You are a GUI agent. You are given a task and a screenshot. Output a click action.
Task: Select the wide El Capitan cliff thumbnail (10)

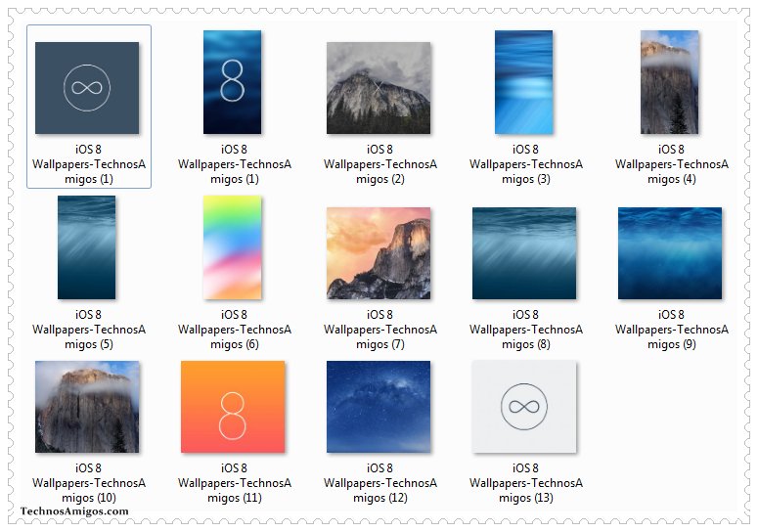click(87, 407)
